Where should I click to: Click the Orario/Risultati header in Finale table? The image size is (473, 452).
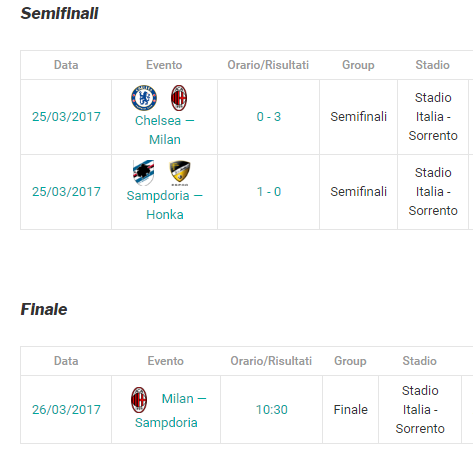[x=271, y=361]
